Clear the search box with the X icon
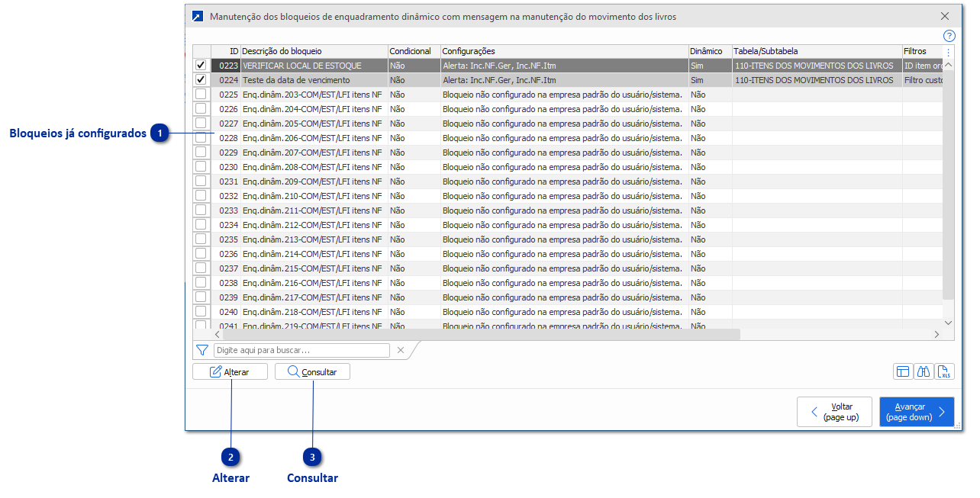This screenshot has height=498, width=980. (400, 350)
